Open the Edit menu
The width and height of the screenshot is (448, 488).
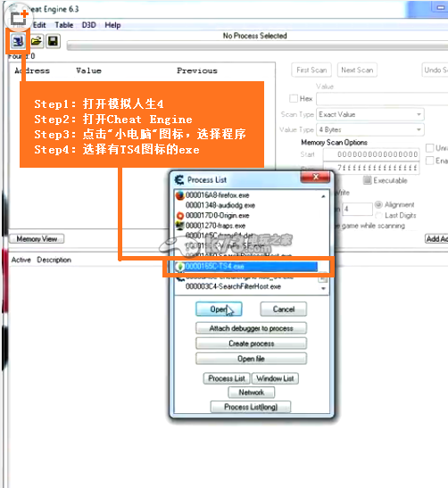(39, 25)
